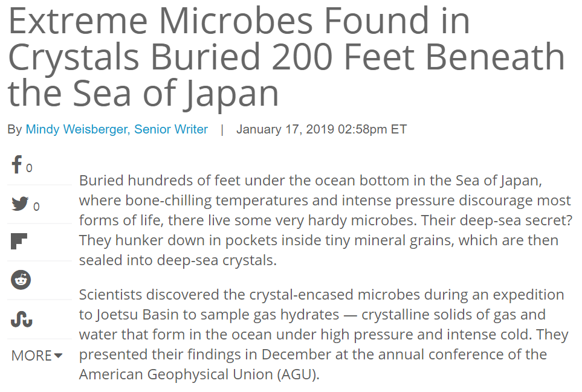The height and width of the screenshot is (392, 582).
Task: Click the arrow beside MORE
Action: pyautogui.click(x=58, y=356)
